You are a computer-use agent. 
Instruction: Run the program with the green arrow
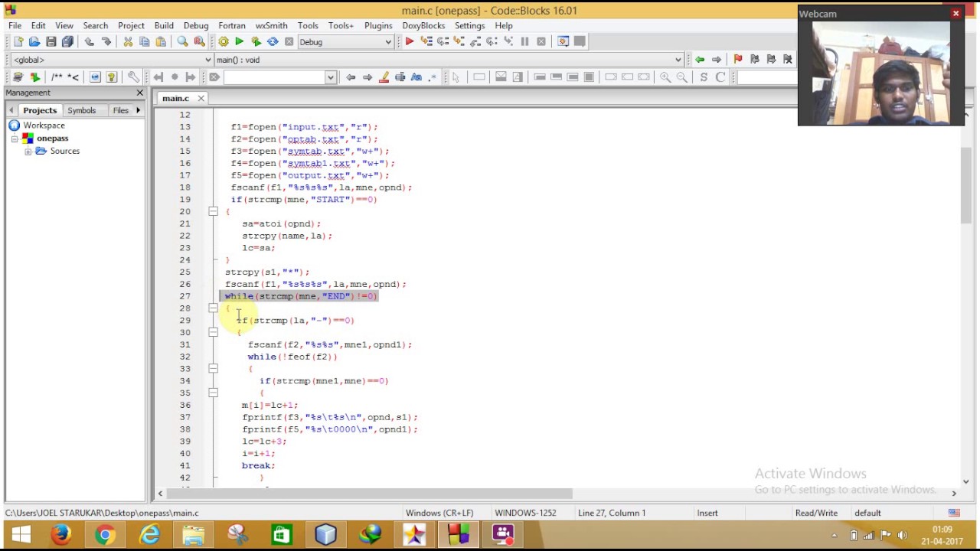point(239,42)
